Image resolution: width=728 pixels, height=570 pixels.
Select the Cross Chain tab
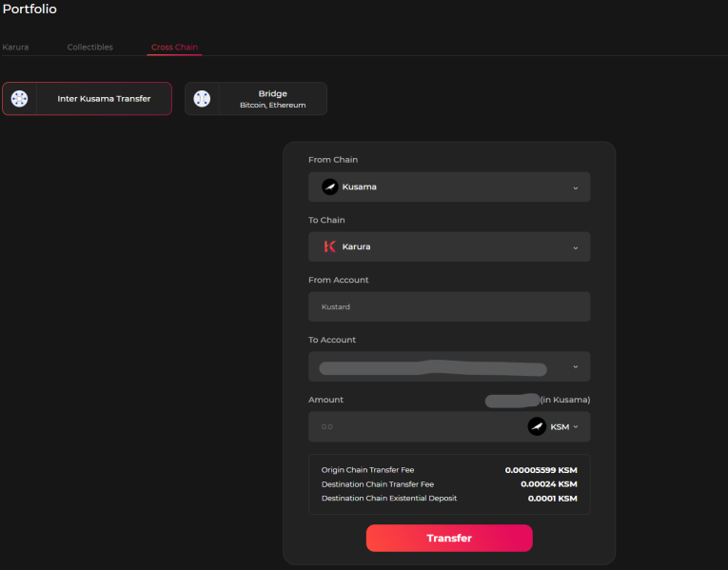(x=174, y=47)
